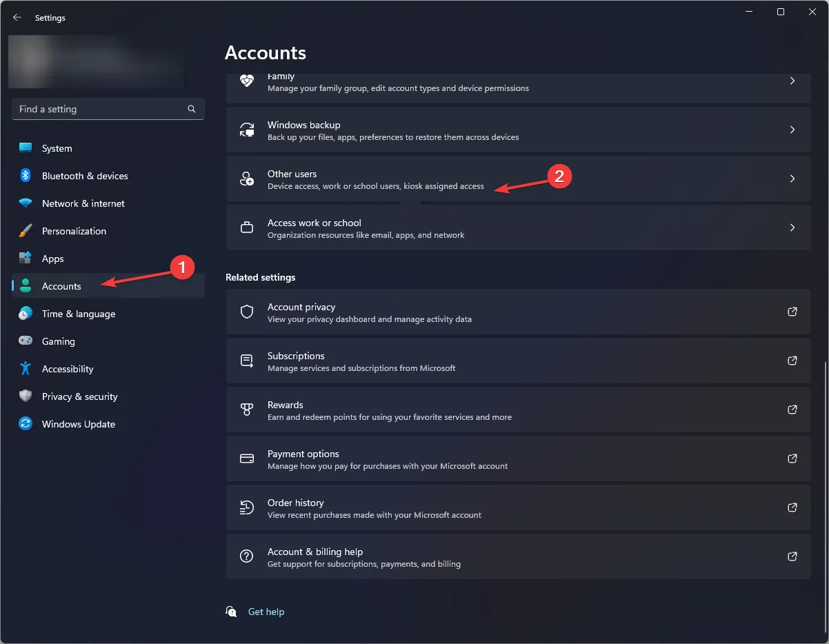Click the Apps icon in sidebar
This screenshot has width=829, height=644.
pos(26,259)
